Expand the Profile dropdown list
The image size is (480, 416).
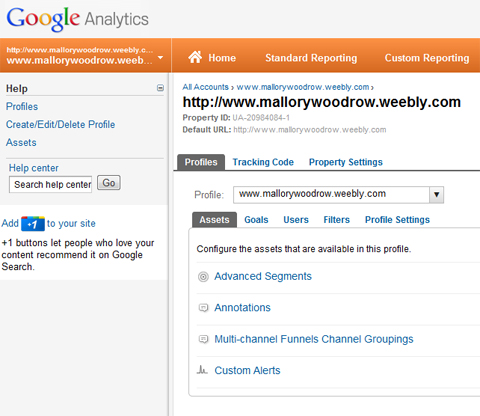click(436, 194)
